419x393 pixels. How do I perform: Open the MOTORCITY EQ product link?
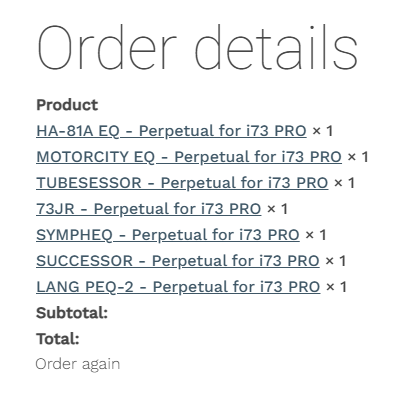(x=189, y=157)
